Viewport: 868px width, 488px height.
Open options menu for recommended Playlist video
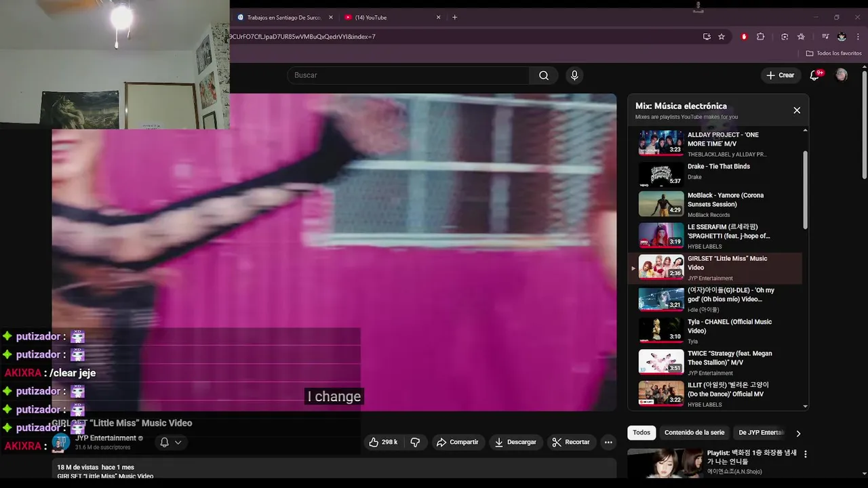pyautogui.click(x=806, y=453)
